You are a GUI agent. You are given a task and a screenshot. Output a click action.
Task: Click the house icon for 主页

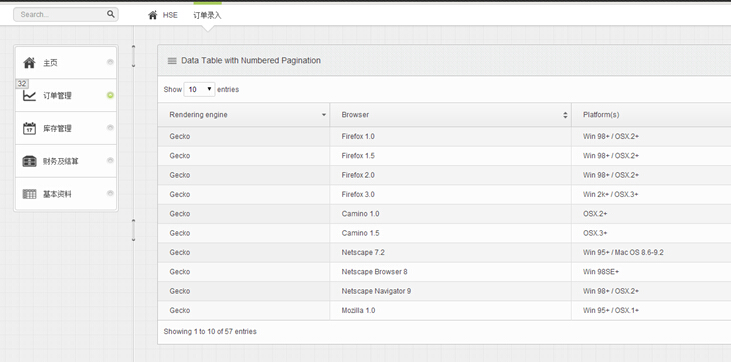click(x=29, y=63)
